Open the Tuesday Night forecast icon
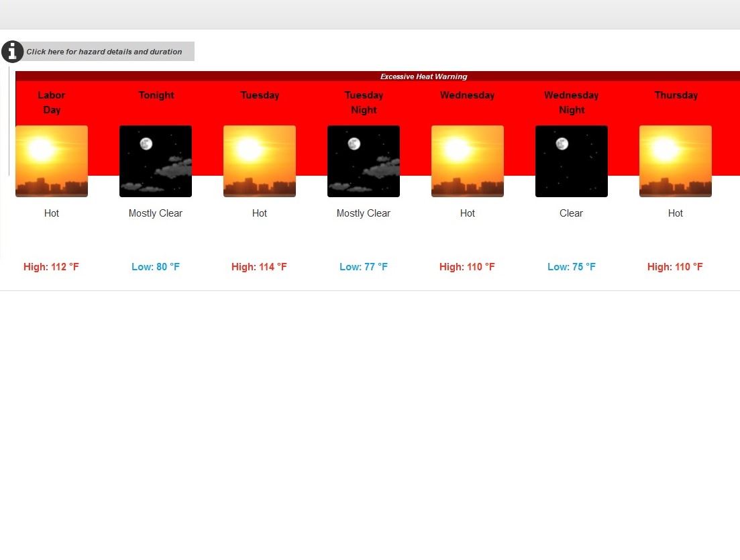 (x=364, y=161)
